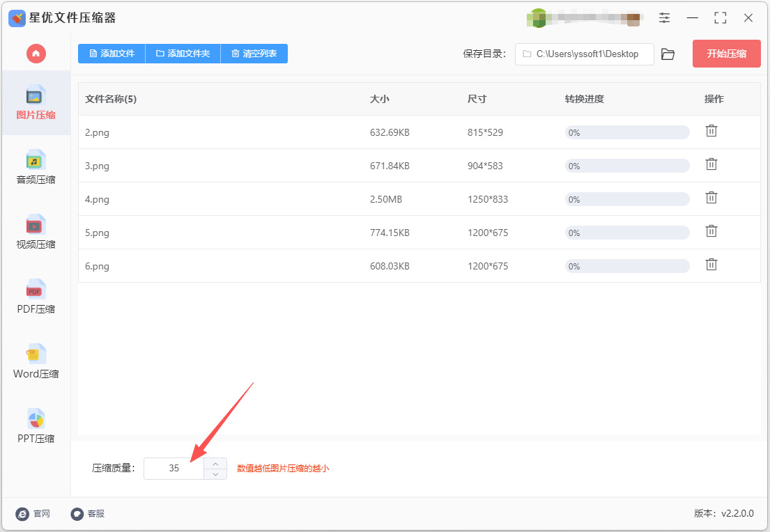This screenshot has width=770, height=532.
Task: Click the 1250*833 dimension cell
Action: [x=488, y=199]
